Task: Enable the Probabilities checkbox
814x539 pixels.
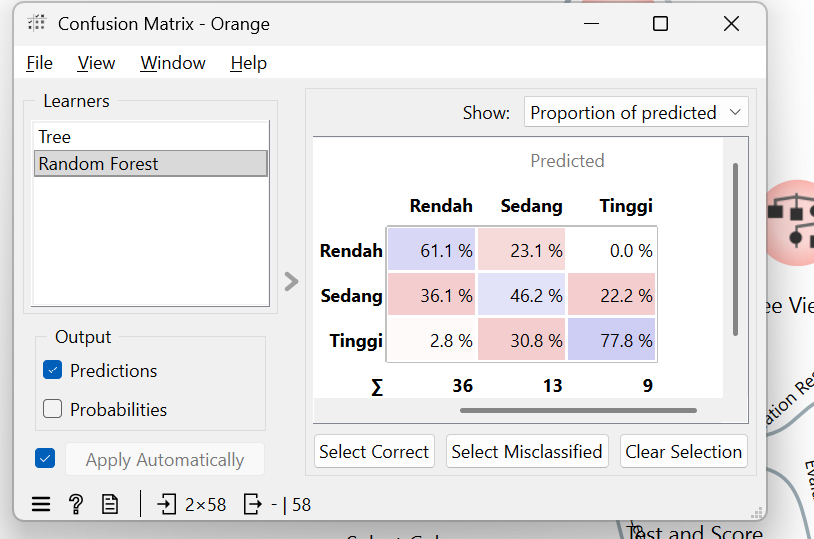Action: click(52, 409)
